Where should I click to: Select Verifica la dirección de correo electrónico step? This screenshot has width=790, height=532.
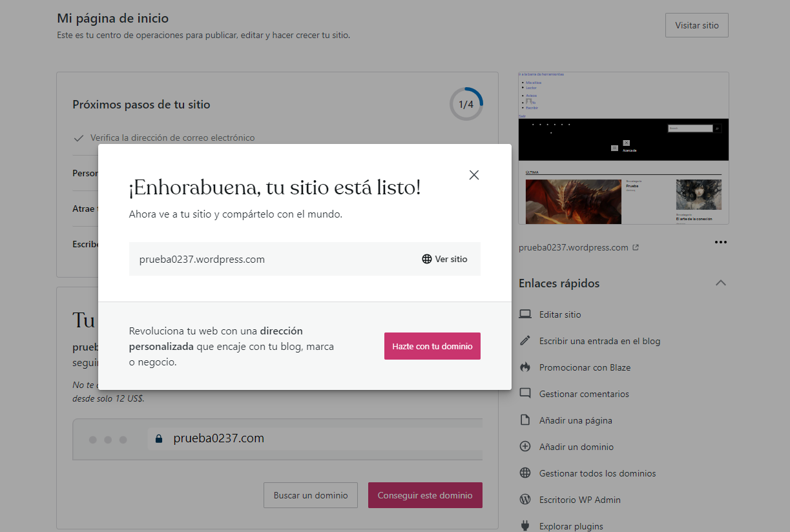[x=172, y=138]
